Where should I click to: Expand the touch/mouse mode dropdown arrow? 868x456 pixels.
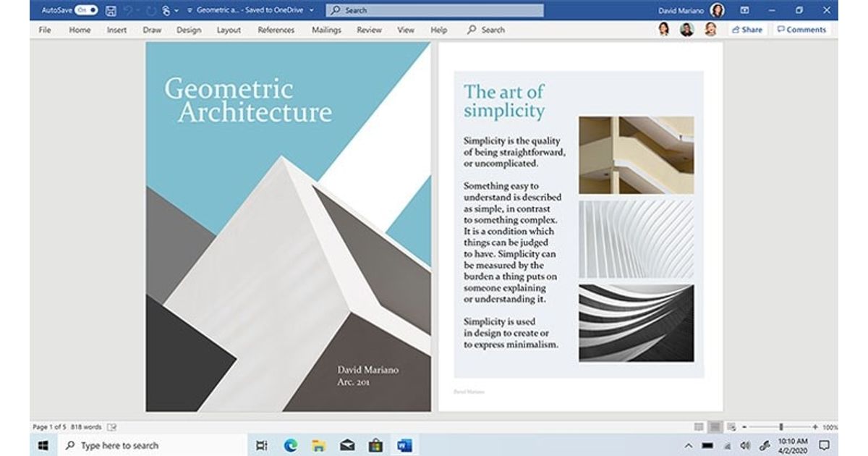[176, 11]
